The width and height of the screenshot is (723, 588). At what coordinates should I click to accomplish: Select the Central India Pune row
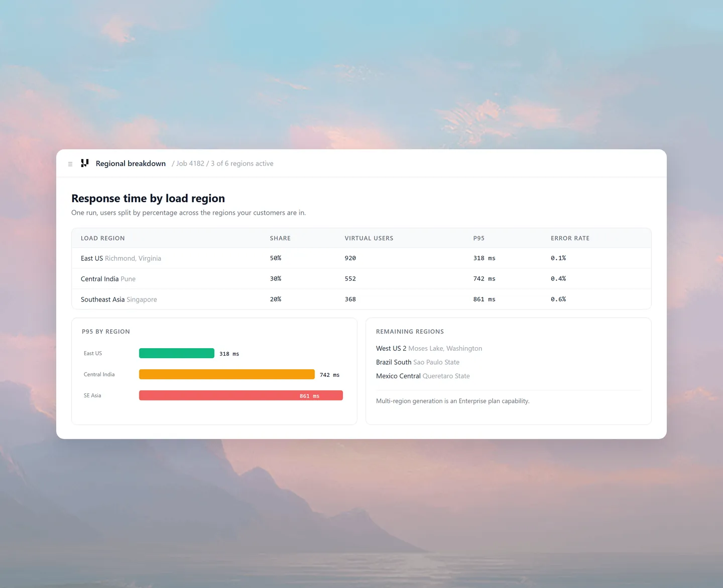[x=361, y=279]
